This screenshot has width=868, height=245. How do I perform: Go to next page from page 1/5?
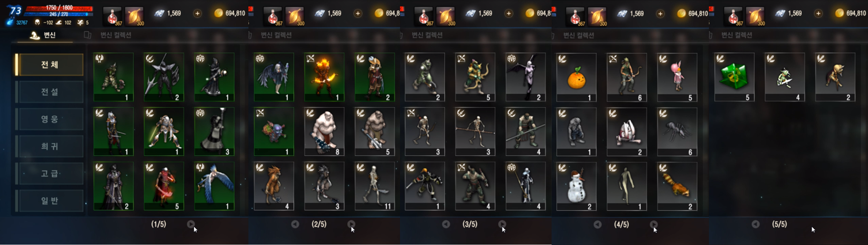(x=191, y=224)
